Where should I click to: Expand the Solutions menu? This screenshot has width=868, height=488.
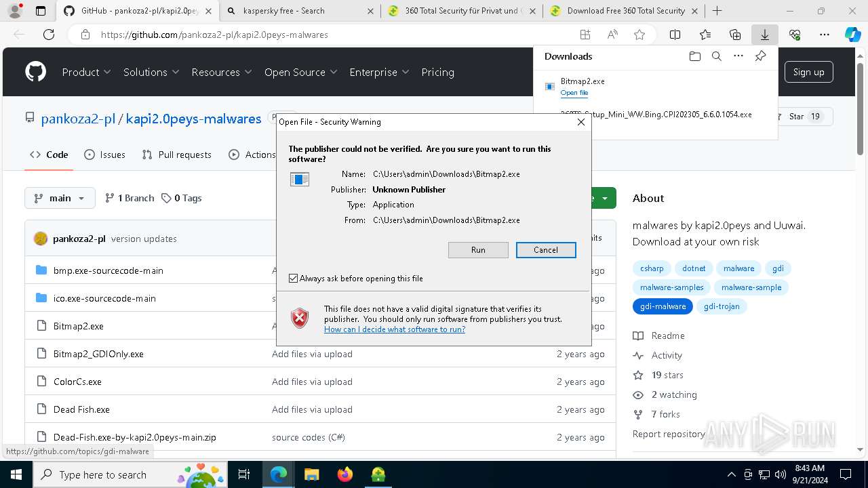(x=151, y=72)
